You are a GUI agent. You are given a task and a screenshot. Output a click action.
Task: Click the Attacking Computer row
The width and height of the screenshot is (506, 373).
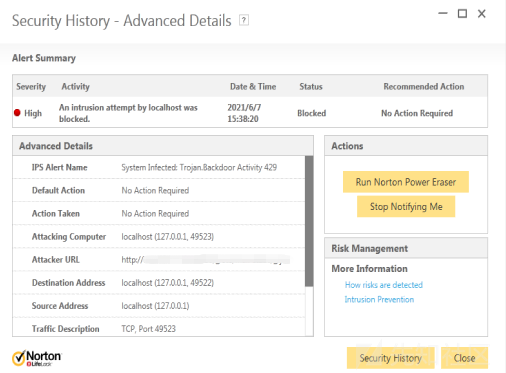[x=159, y=237]
